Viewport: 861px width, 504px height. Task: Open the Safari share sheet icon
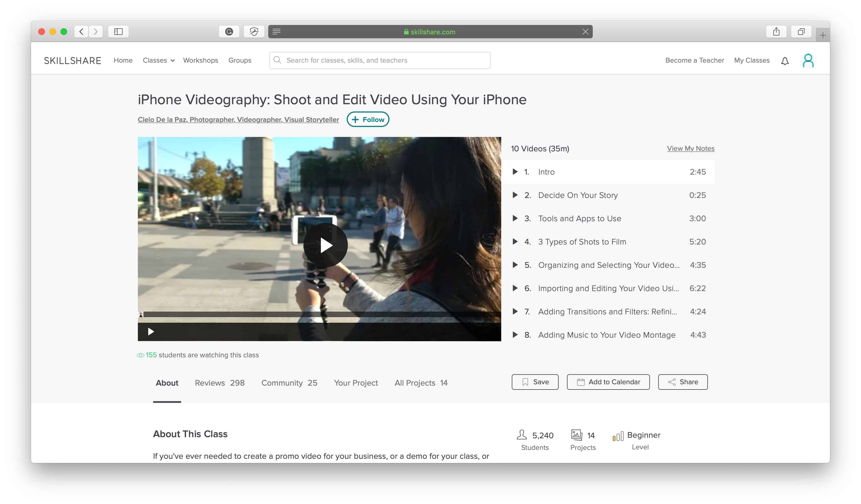coord(776,32)
